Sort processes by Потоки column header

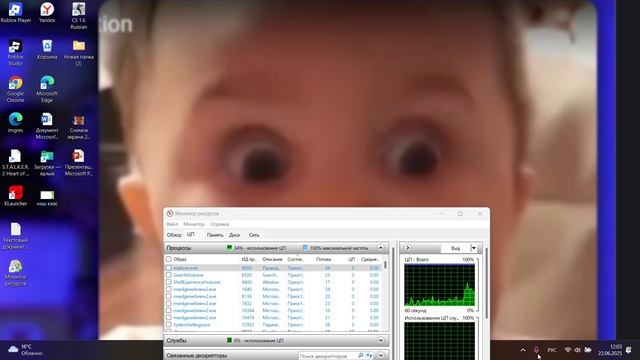[323, 259]
